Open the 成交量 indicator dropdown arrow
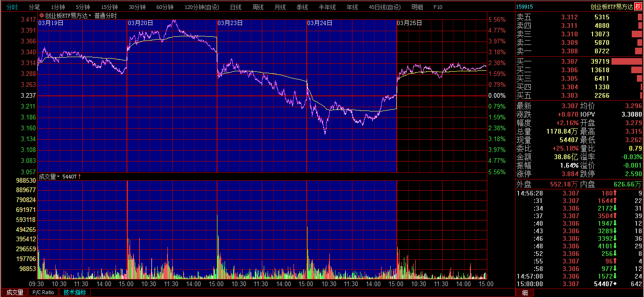Image resolution: width=644 pixels, height=297 pixels. (x=59, y=177)
